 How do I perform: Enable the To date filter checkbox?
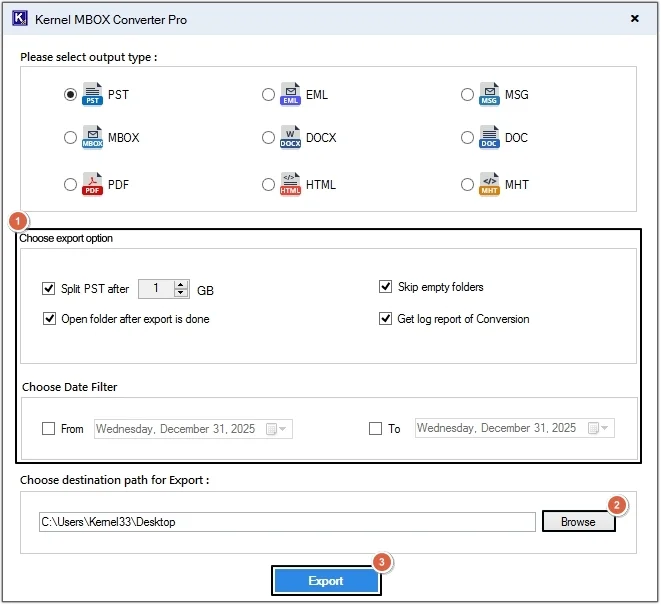click(375, 429)
